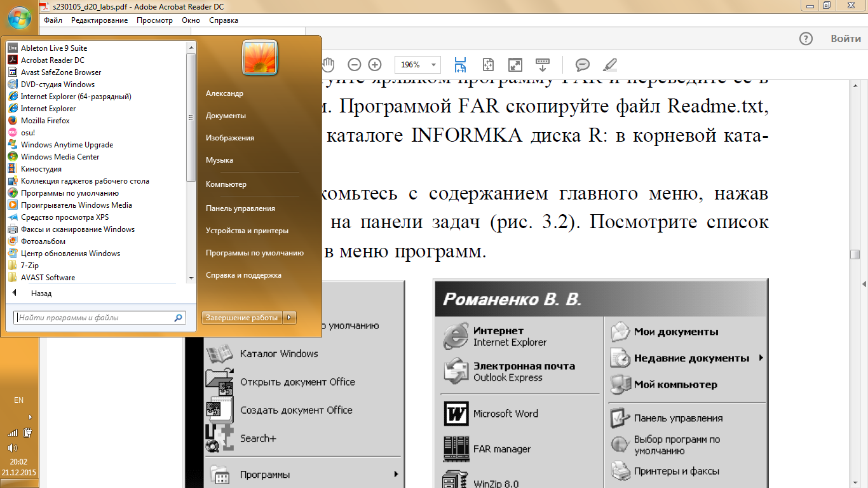Click the PDF document vertical scrollbar thumb
Screen dimensions: 868x488
pyautogui.click(x=855, y=254)
